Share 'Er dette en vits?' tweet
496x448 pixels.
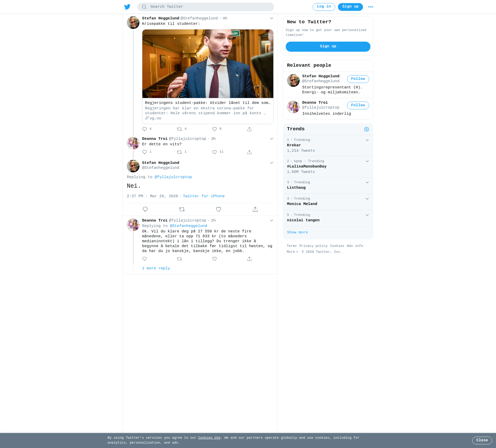pyautogui.click(x=249, y=152)
